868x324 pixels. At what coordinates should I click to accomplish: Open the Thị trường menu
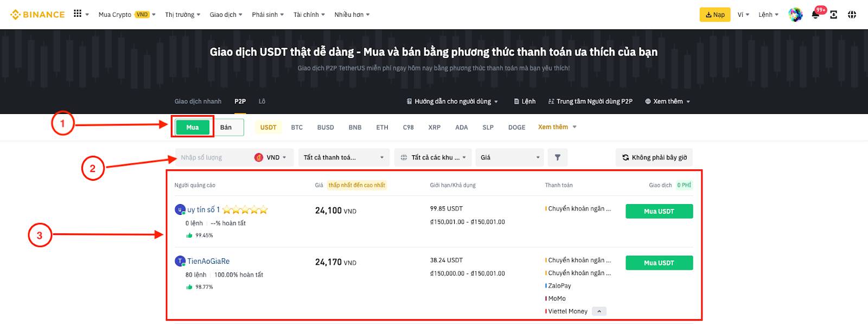[183, 15]
